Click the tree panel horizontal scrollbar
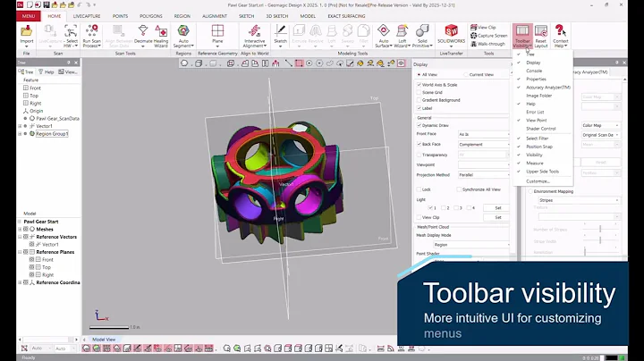The image size is (644, 361). tap(48, 340)
